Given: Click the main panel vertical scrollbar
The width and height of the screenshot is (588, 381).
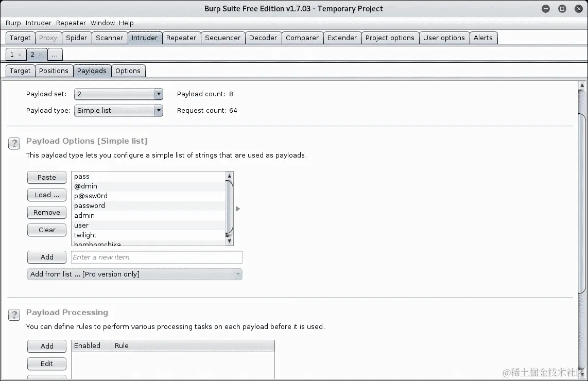Looking at the screenshot, I should pos(582,202).
